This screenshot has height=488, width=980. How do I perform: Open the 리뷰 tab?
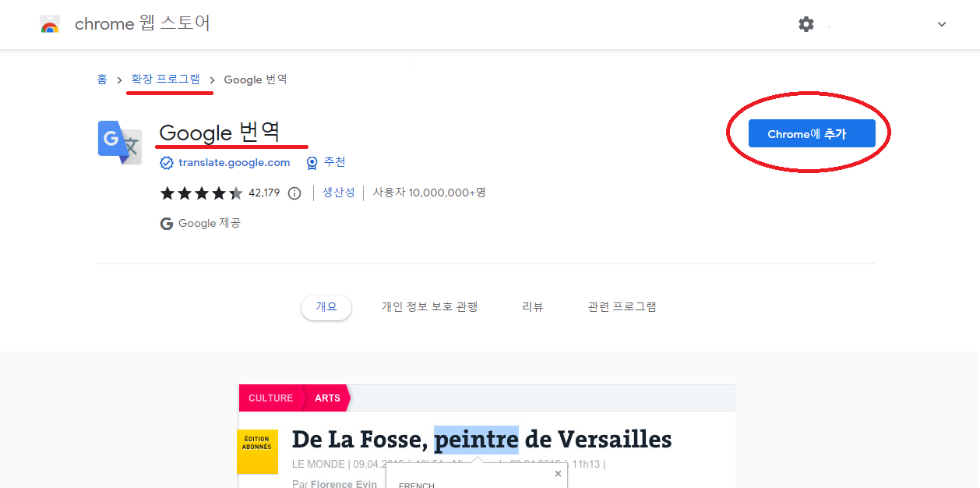tap(533, 307)
